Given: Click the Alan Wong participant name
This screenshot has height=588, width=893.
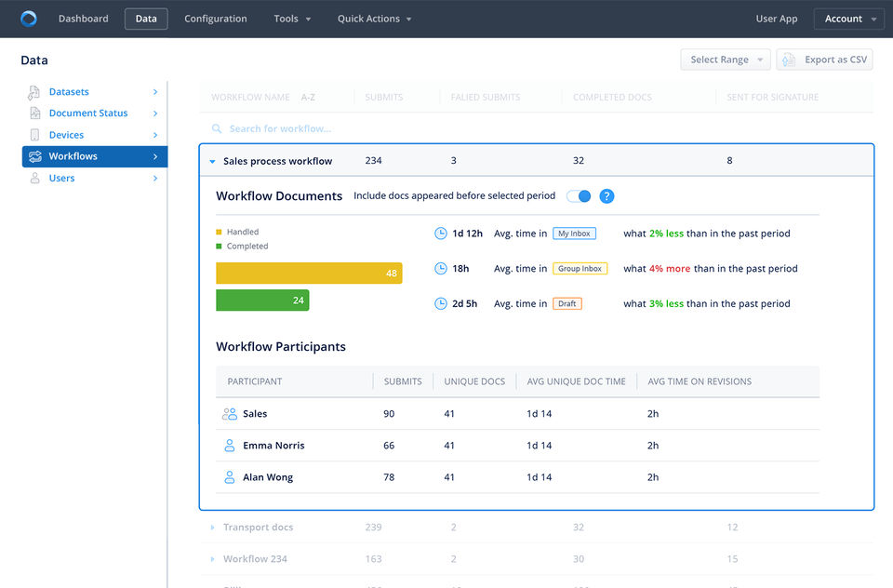Looking at the screenshot, I should tap(268, 477).
